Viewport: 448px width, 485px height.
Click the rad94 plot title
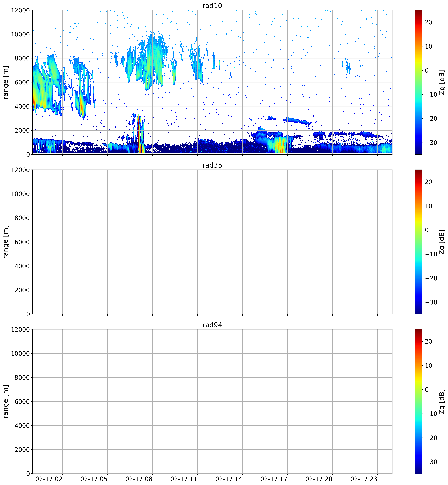pos(212,325)
